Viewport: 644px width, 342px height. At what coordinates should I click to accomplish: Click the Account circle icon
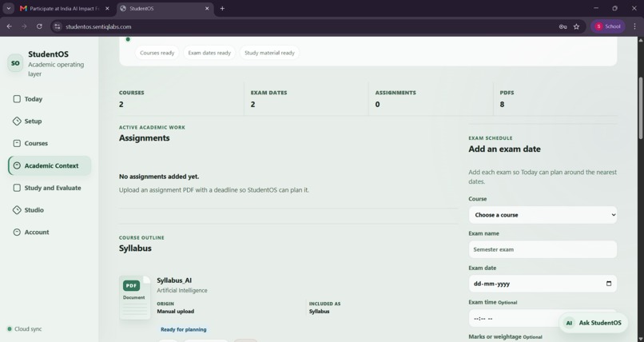pos(17,232)
